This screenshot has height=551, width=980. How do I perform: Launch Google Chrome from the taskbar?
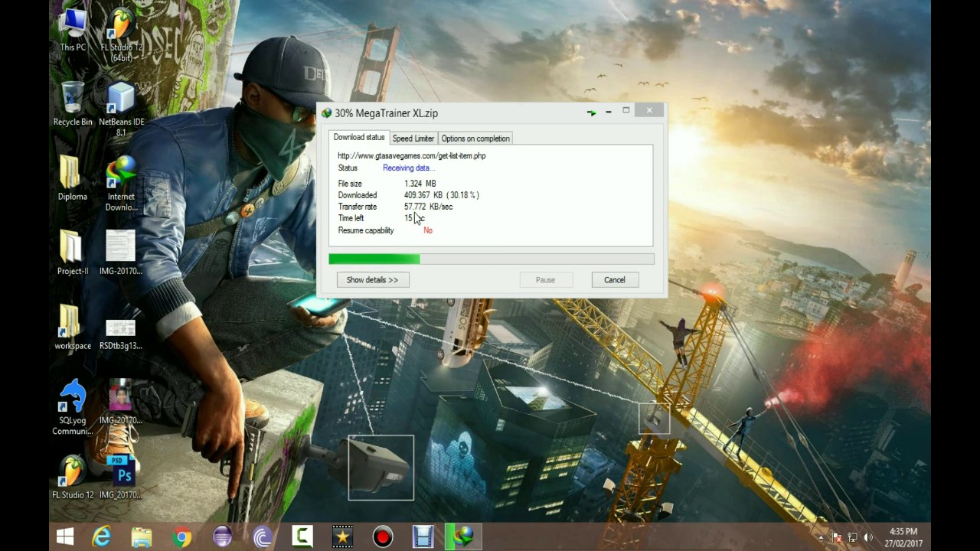tap(182, 538)
